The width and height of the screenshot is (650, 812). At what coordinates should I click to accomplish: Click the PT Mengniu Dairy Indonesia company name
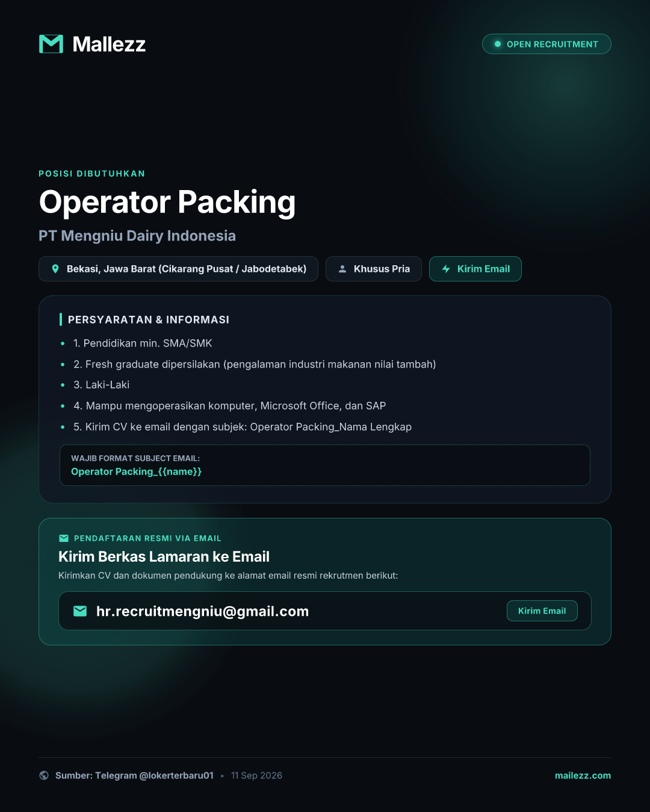[x=137, y=236]
